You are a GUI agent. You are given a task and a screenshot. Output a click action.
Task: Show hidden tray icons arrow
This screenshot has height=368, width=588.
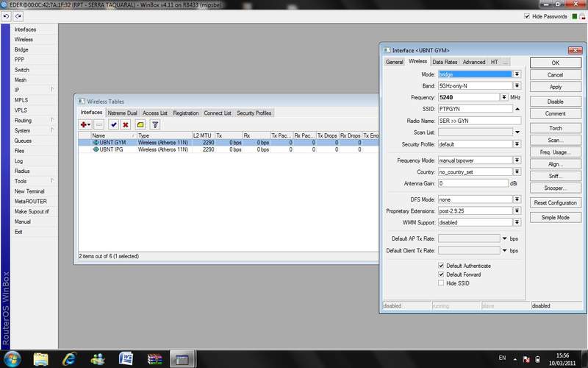pos(515,359)
